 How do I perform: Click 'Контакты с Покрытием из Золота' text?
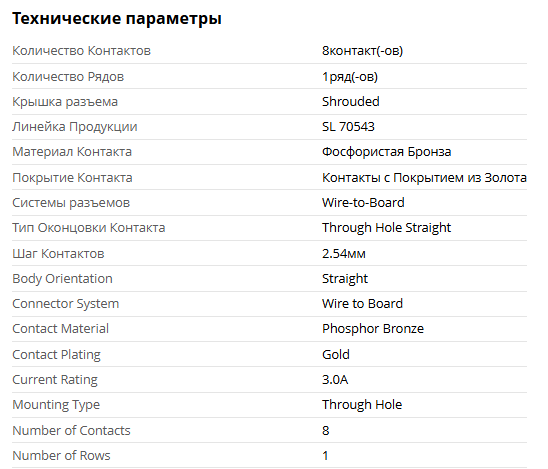(424, 178)
